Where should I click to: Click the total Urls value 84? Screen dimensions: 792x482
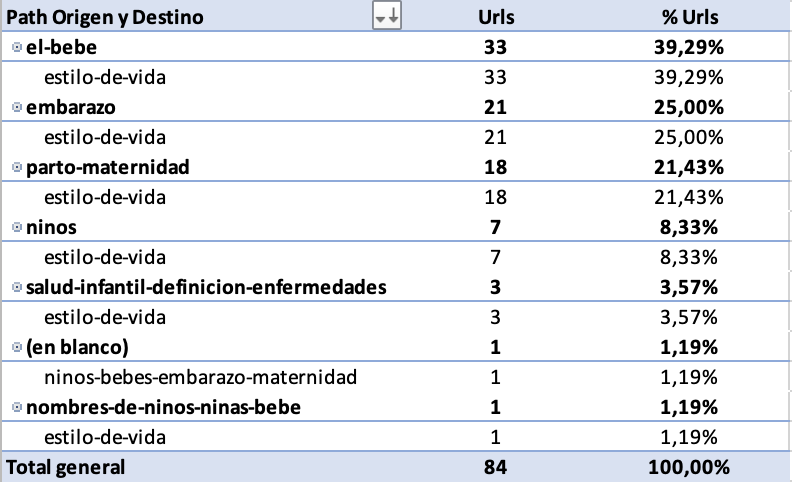(496, 467)
